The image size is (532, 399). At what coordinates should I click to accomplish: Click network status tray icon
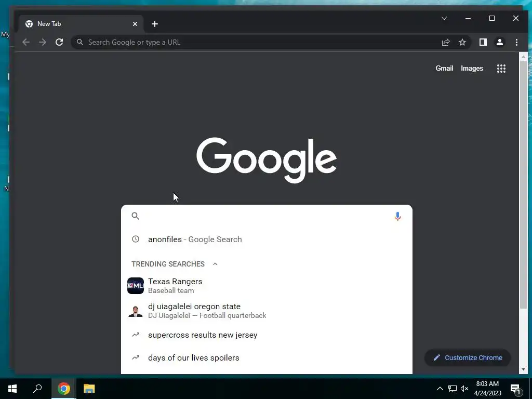[x=453, y=389]
